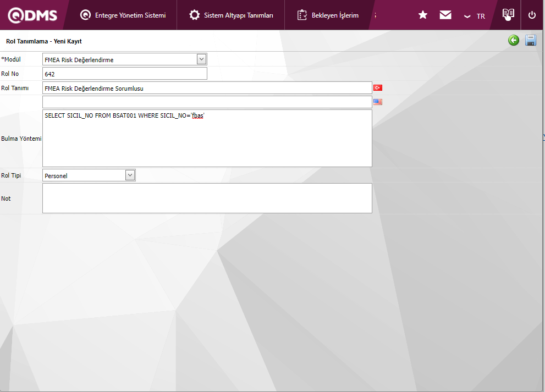The height and width of the screenshot is (392, 545).
Task: Click into the Bulma Yöntemi SQL textarea
Action: (207, 139)
